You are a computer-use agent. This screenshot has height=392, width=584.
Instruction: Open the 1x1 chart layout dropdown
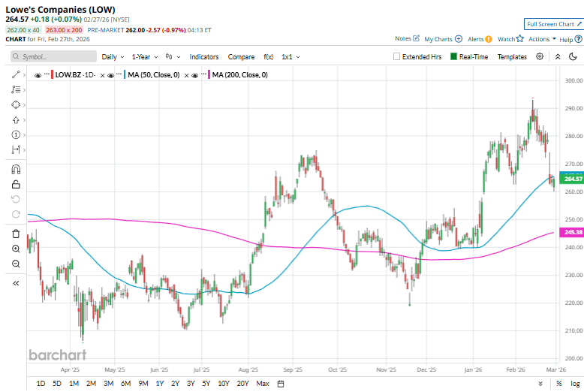[x=290, y=56]
